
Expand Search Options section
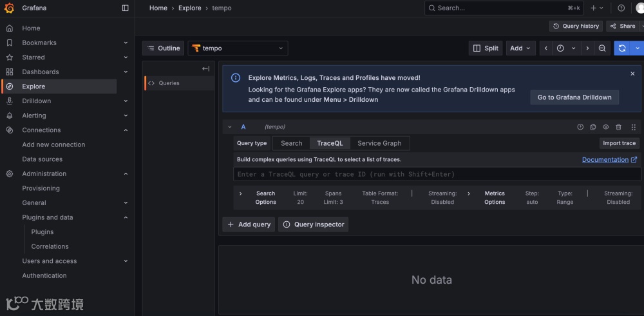click(241, 193)
